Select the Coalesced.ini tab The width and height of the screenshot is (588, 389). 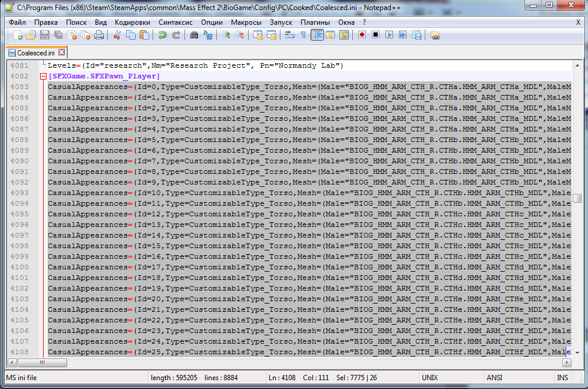pos(35,53)
